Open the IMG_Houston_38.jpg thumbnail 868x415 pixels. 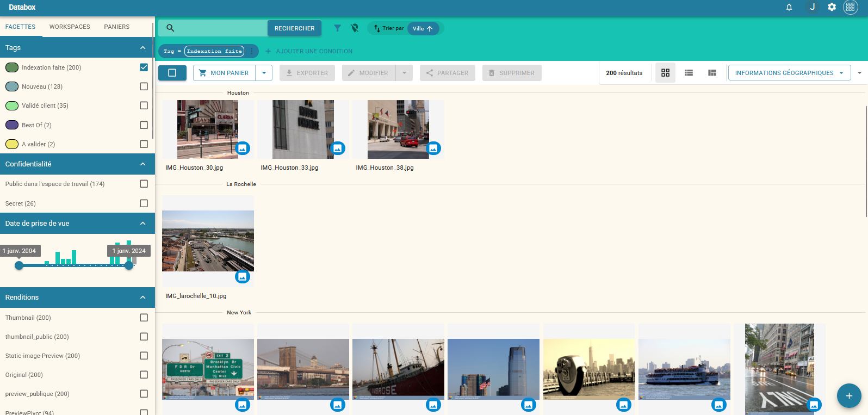pos(398,129)
